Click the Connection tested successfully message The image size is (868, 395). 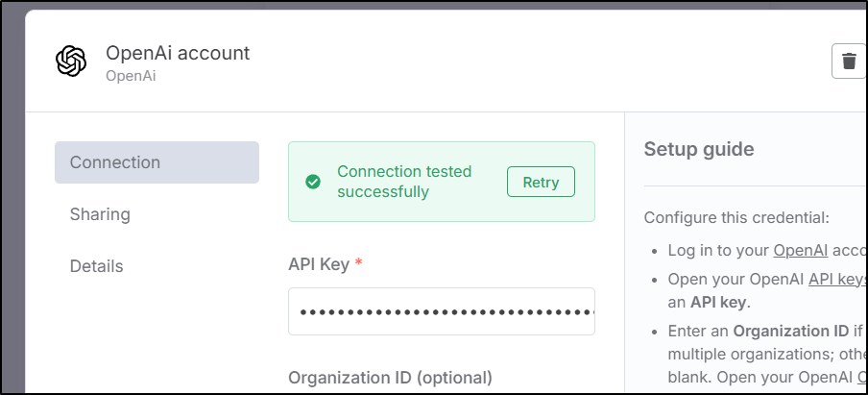(x=404, y=181)
